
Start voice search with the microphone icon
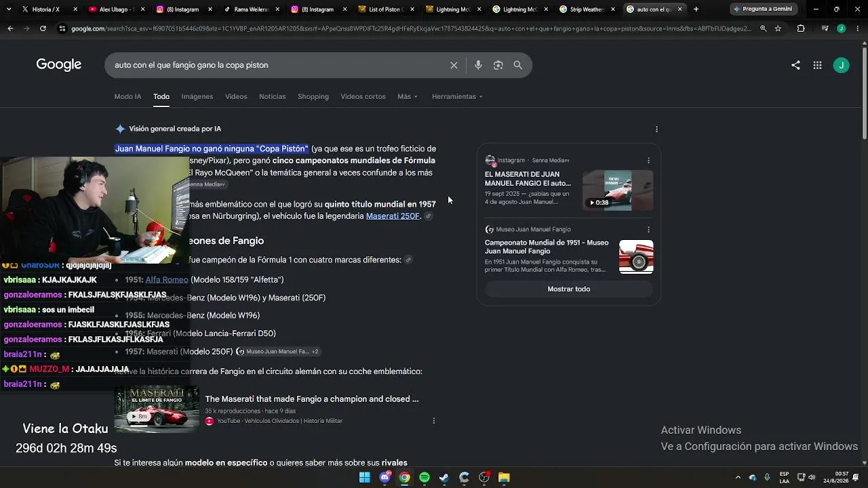tap(478, 65)
